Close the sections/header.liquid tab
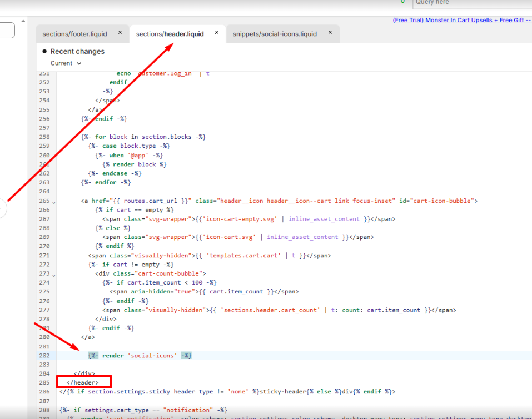This screenshot has height=419, width=532. [217, 33]
